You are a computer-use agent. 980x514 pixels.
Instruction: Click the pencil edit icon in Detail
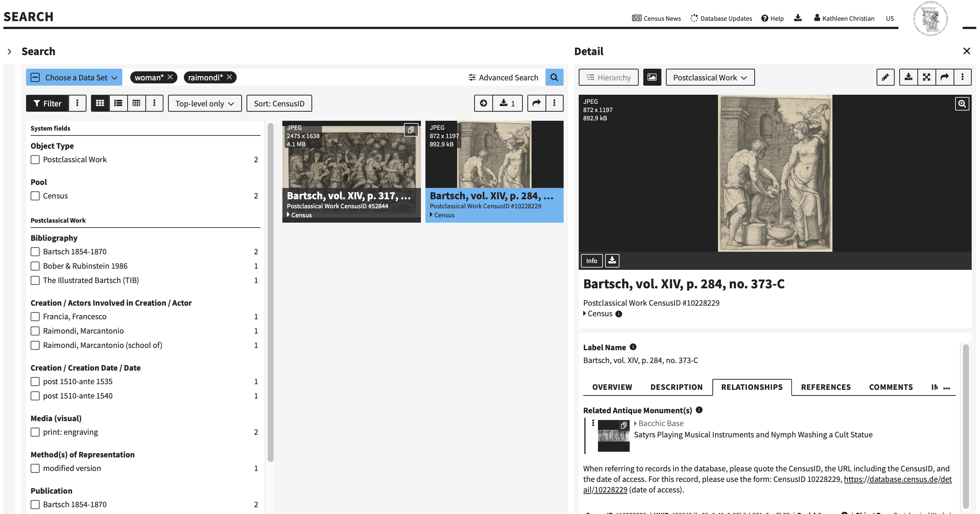pos(885,78)
